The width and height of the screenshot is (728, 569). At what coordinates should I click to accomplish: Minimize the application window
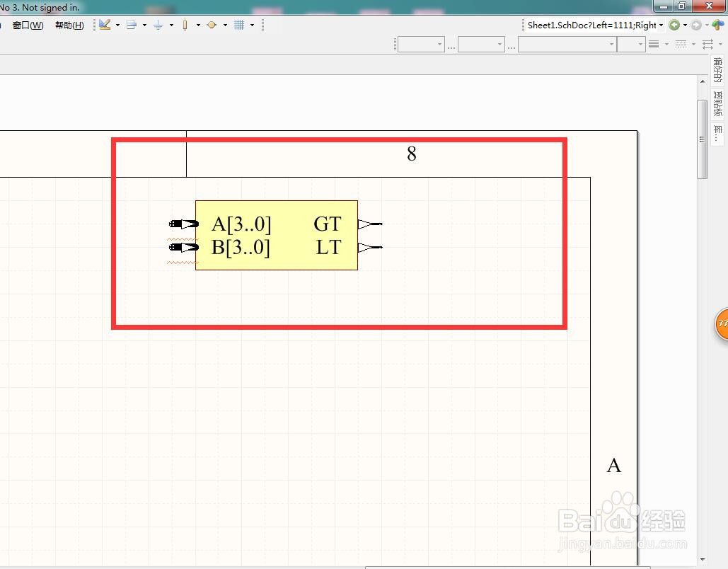[663, 6]
